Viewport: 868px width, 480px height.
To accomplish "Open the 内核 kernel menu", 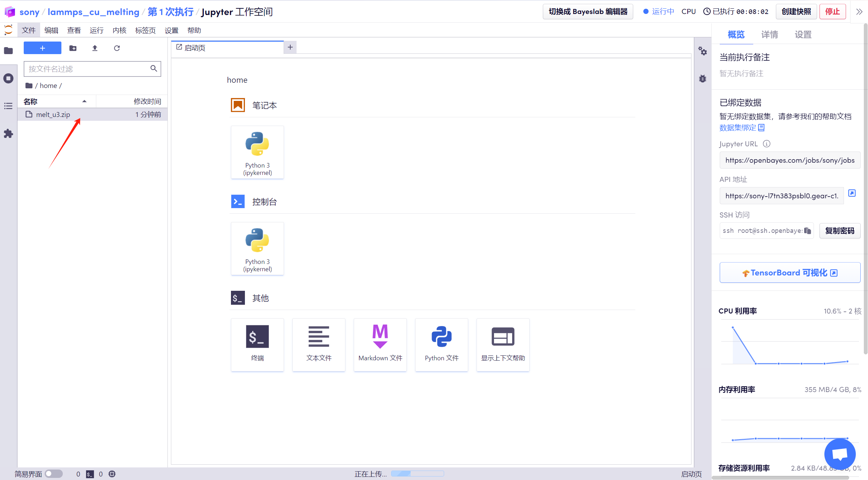I will 119,30.
